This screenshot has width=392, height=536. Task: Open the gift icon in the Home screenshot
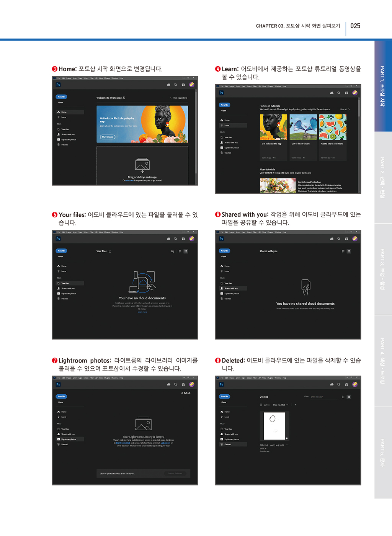coord(183,85)
